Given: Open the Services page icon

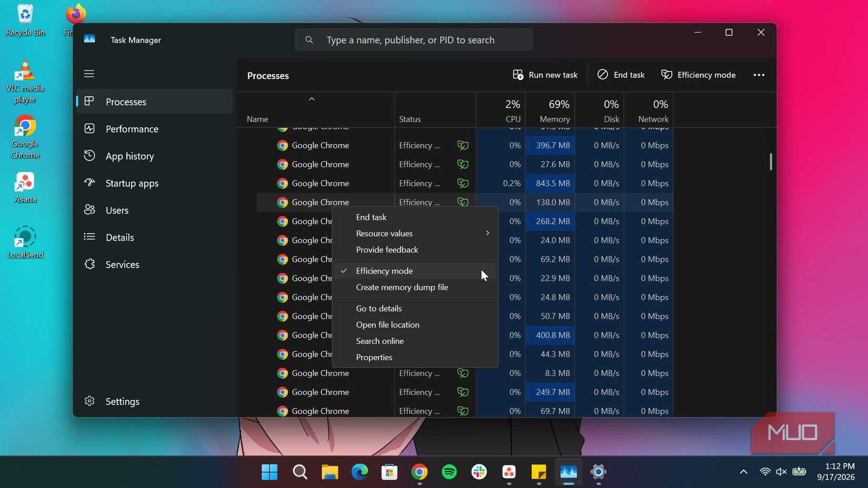Looking at the screenshot, I should 89,265.
